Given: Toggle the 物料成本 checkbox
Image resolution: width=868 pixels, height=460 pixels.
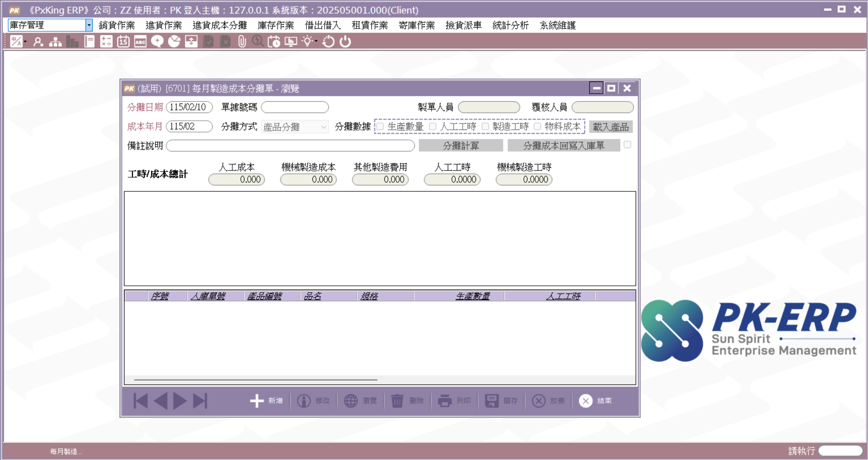Looking at the screenshot, I should click(x=537, y=127).
